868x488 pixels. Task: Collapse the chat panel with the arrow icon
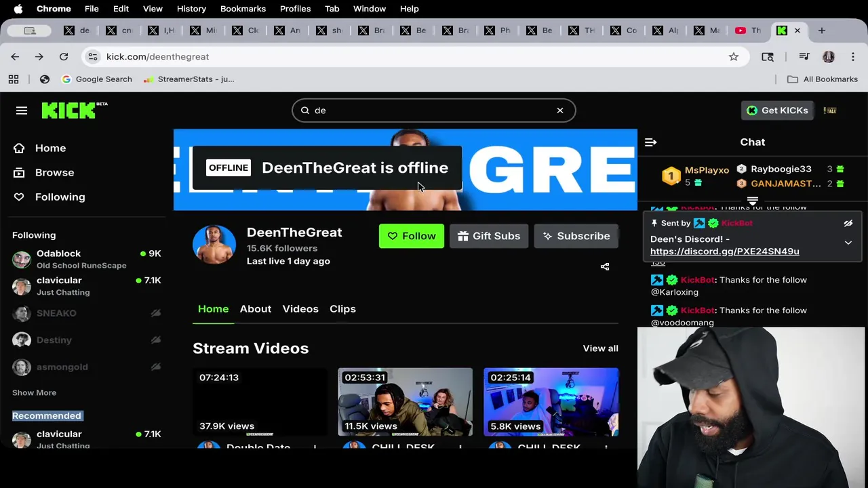point(651,142)
